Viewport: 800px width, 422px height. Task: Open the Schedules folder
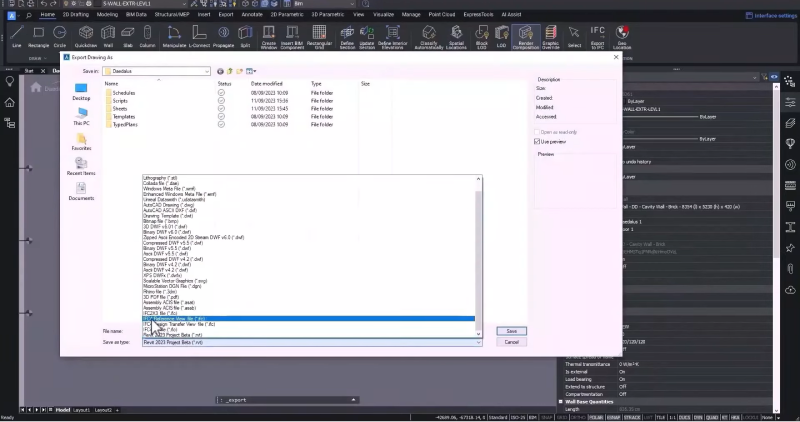[x=123, y=93]
